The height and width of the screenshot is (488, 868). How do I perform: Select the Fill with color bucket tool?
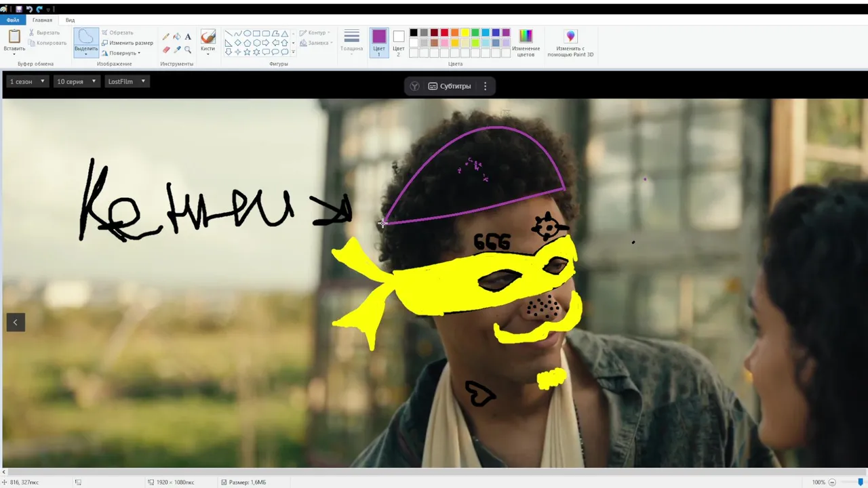(x=177, y=37)
